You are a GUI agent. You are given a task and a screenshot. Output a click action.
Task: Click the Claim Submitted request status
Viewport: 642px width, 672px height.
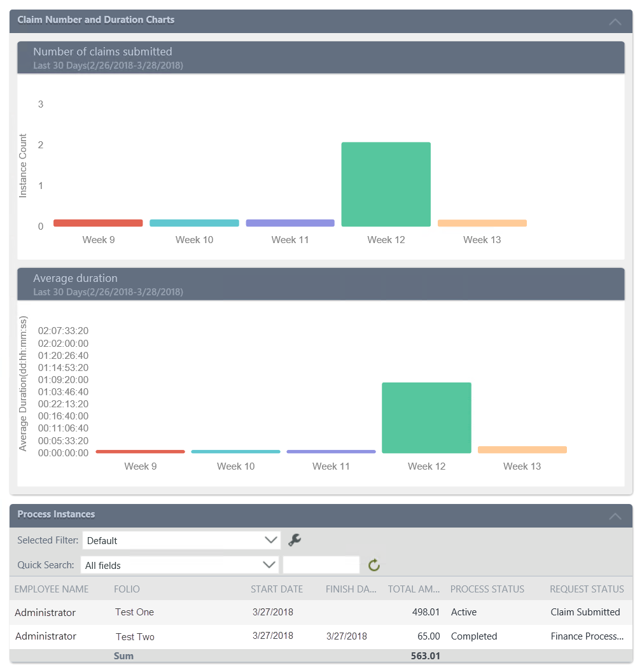586,612
